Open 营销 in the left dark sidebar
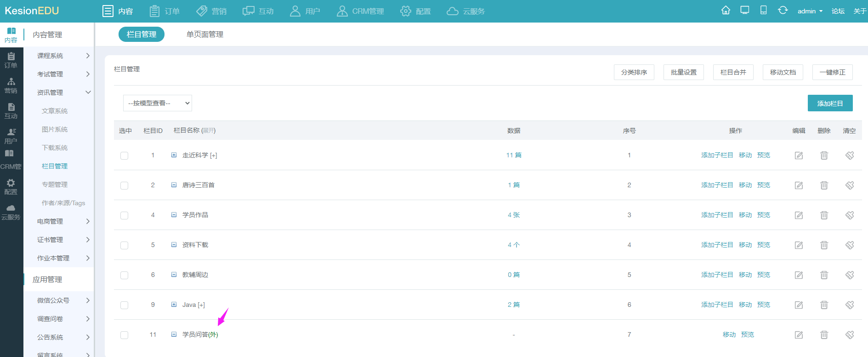The width and height of the screenshot is (868, 357). pos(11,86)
